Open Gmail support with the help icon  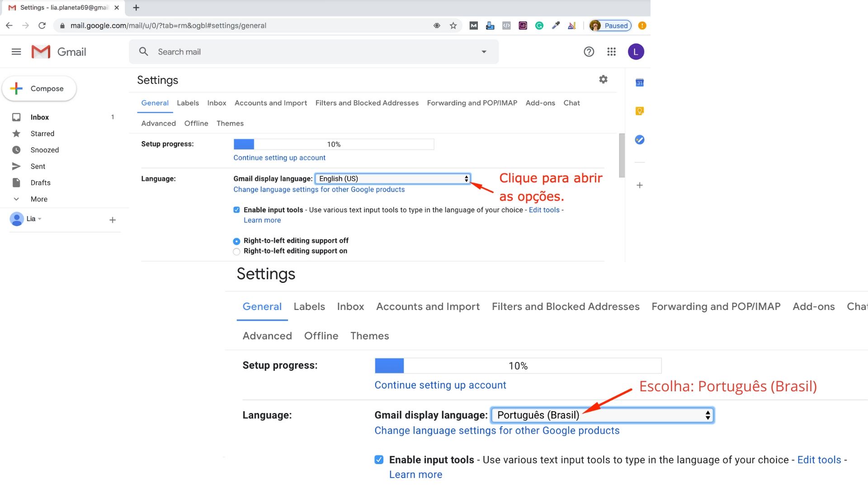coord(589,52)
